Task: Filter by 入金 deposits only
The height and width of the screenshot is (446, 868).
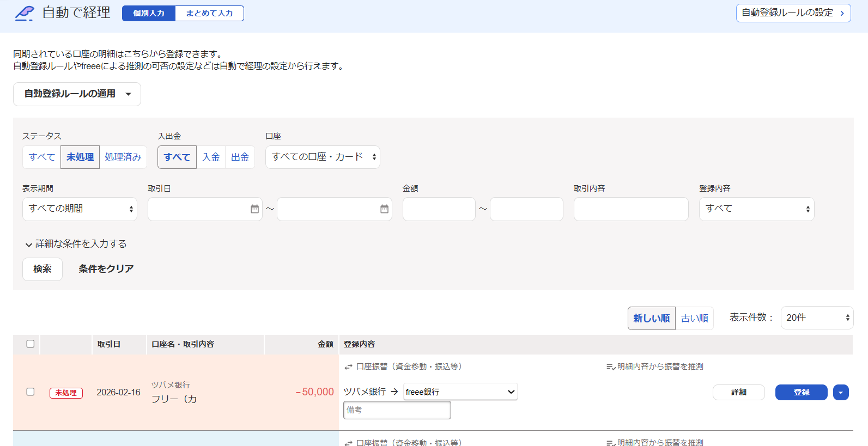Action: (x=211, y=157)
